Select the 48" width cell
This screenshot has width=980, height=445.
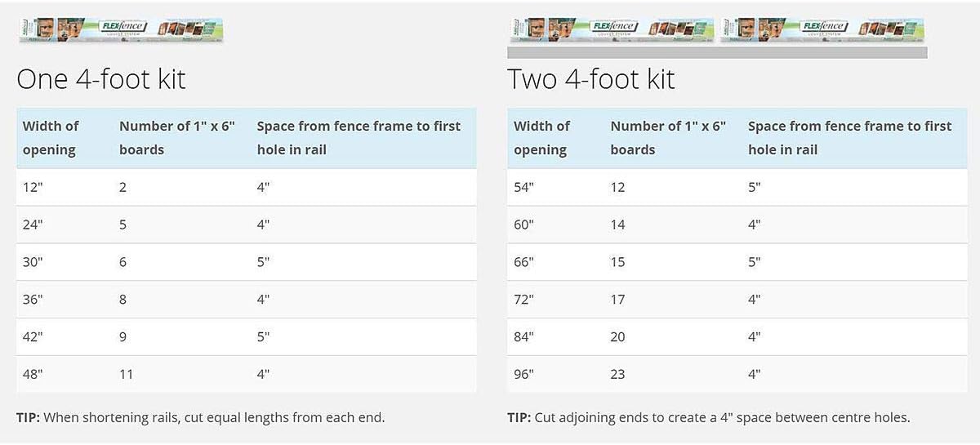[x=33, y=374]
